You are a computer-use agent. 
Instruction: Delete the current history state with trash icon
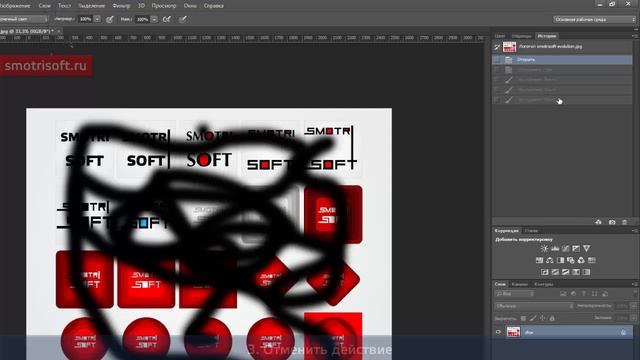pyautogui.click(x=624, y=222)
